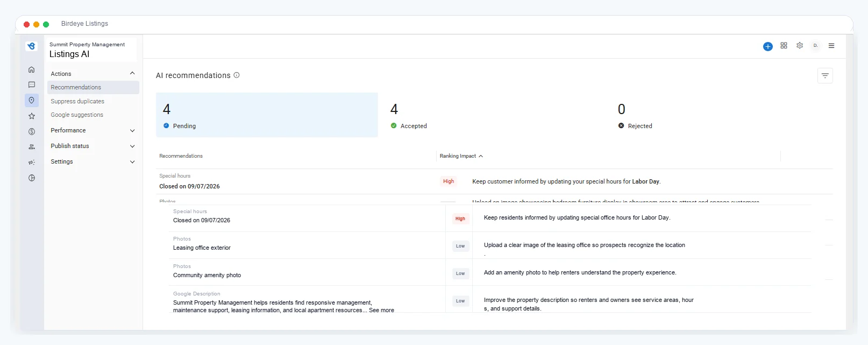Screen dimensions: 868x345
Task: Open the Reviews star icon
Action: tap(32, 116)
